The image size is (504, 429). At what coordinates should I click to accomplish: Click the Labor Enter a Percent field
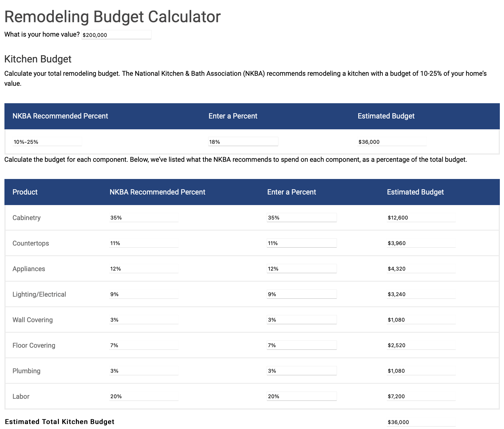pyautogui.click(x=302, y=396)
